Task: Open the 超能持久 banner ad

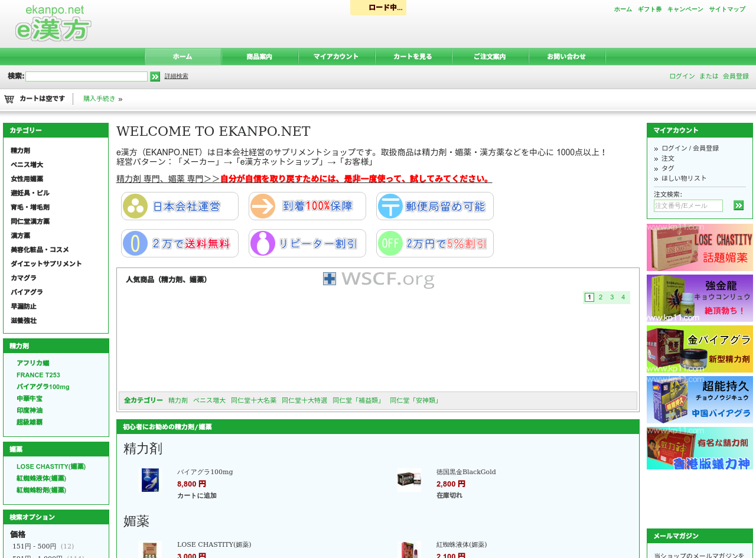Action: point(700,400)
